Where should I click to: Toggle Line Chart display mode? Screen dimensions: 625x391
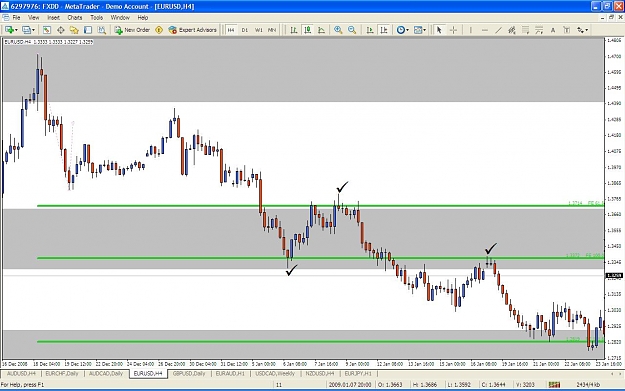point(321,30)
